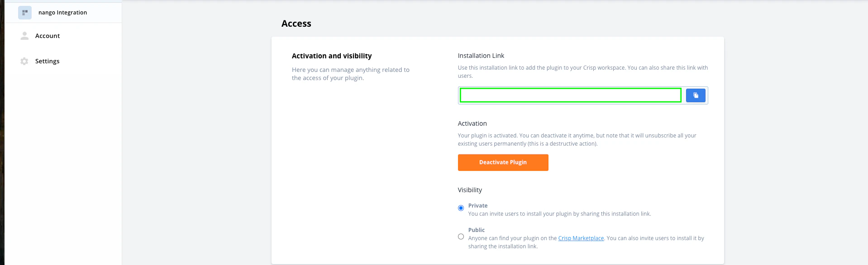Select the Public visibility radio button
868x265 pixels.
(x=461, y=237)
